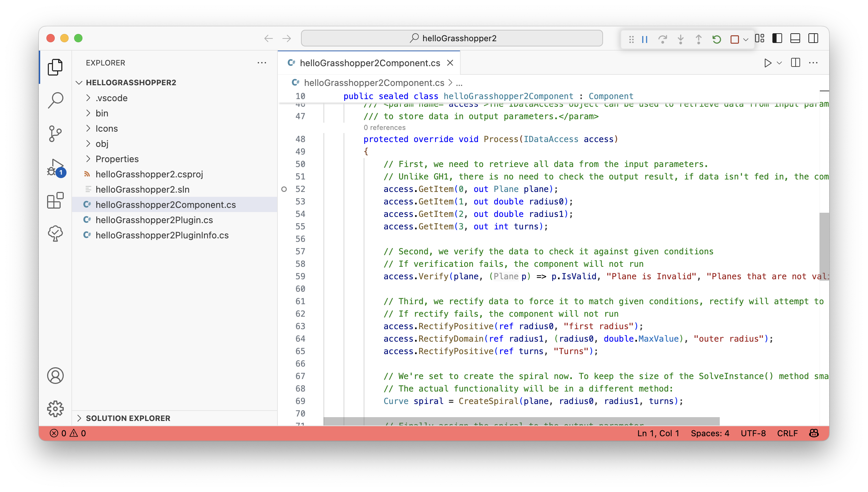Click the vertical editor scrollbar thumb

(824, 247)
